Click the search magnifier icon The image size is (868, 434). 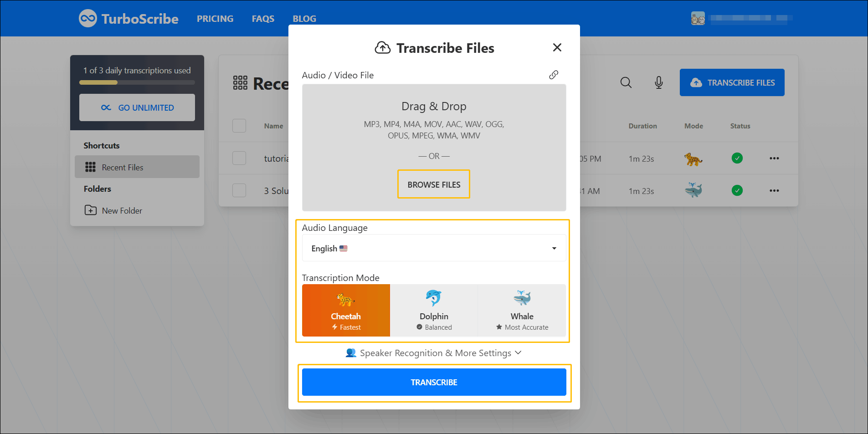coord(626,82)
